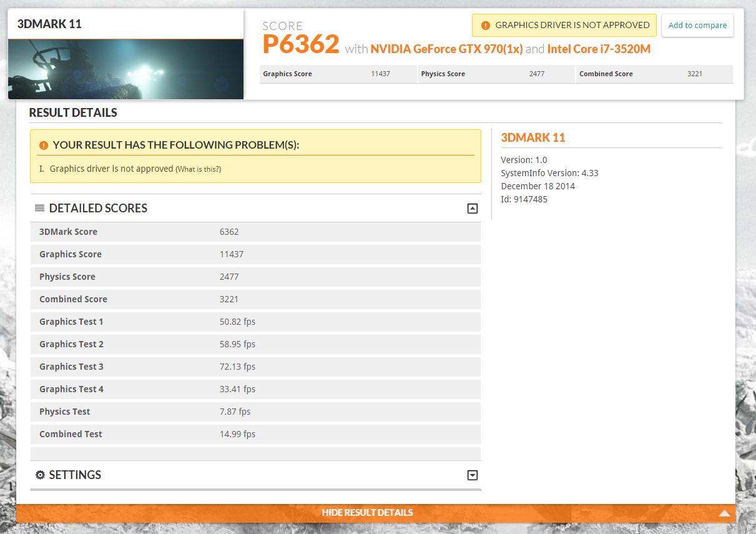
Task: Click the warning icon in the driver badge
Action: (486, 26)
